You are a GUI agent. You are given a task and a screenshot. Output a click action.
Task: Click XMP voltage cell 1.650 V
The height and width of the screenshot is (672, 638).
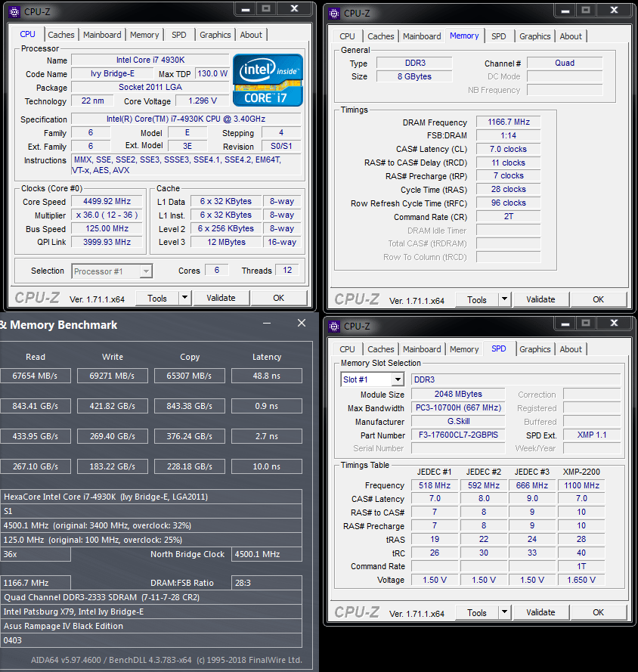point(581,580)
